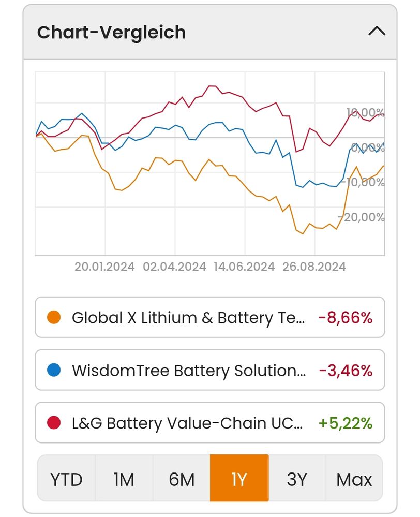420x517 pixels.
Task: Click the -3,46% performance value
Action: pyautogui.click(x=346, y=370)
